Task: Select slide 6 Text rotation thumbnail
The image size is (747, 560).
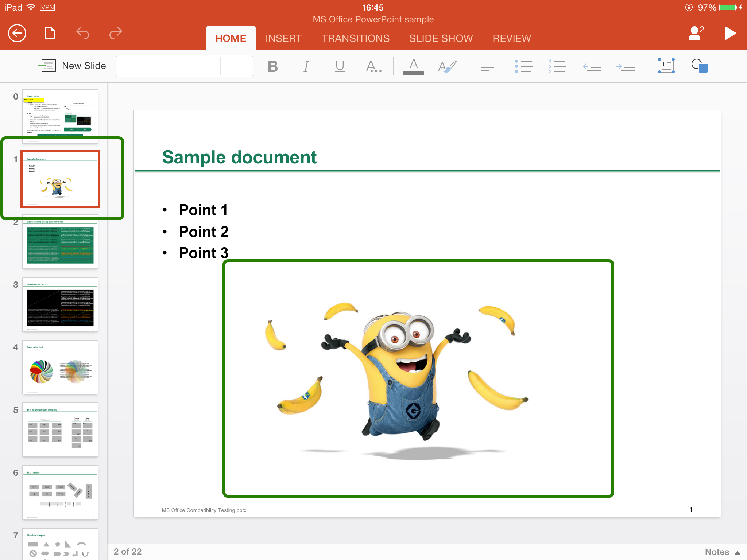Action: click(x=60, y=493)
